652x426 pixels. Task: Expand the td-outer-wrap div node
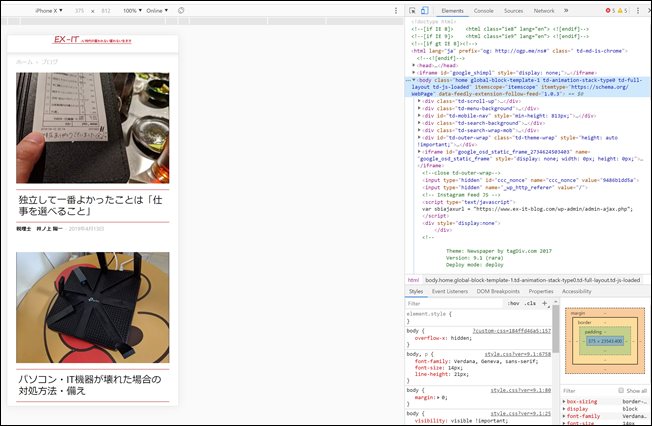point(419,137)
